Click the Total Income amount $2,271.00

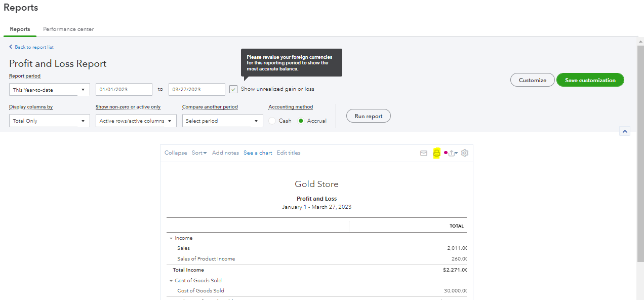coord(455,270)
